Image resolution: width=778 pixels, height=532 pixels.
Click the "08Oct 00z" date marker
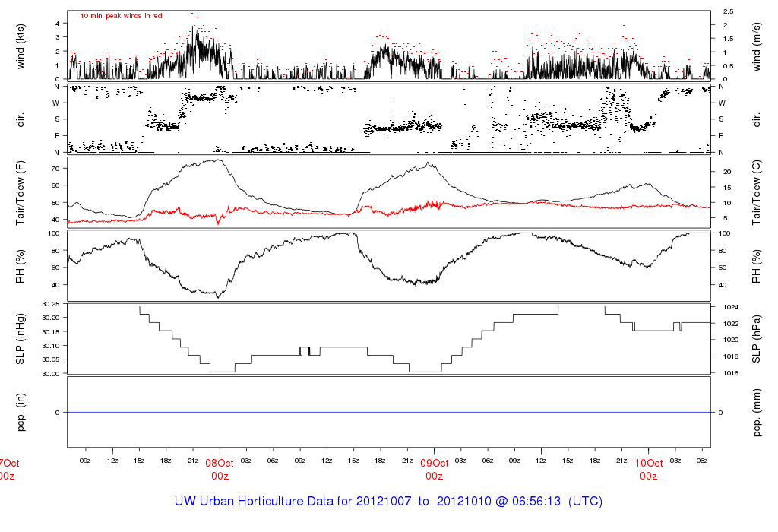[x=220, y=470]
